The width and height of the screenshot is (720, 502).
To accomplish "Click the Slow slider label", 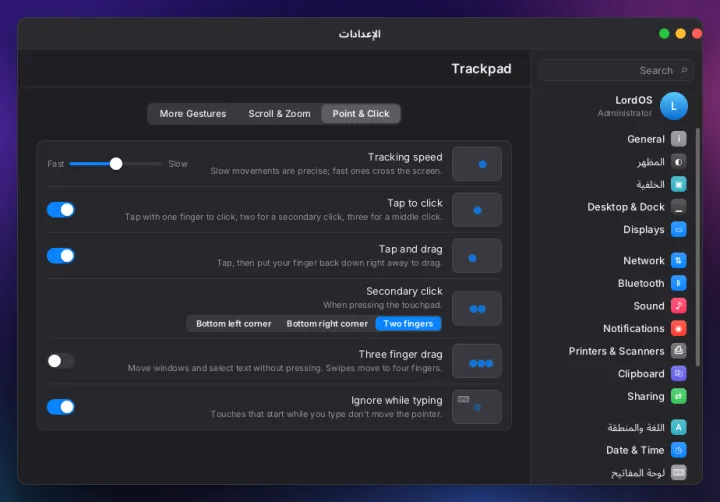I will click(x=178, y=164).
